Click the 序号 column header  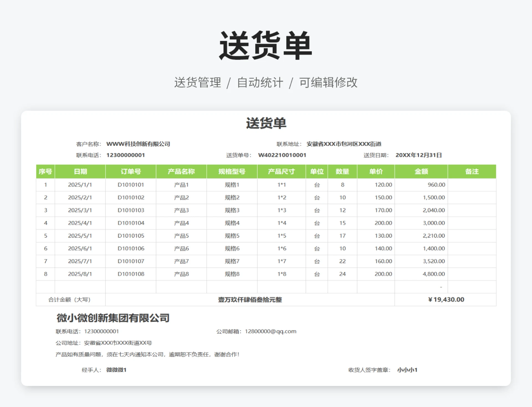(x=45, y=171)
